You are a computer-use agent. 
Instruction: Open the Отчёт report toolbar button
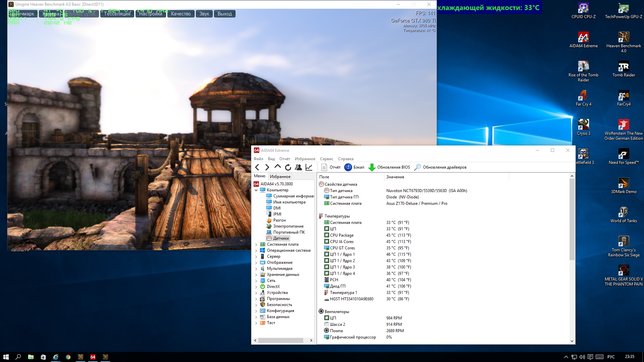tap(331, 167)
